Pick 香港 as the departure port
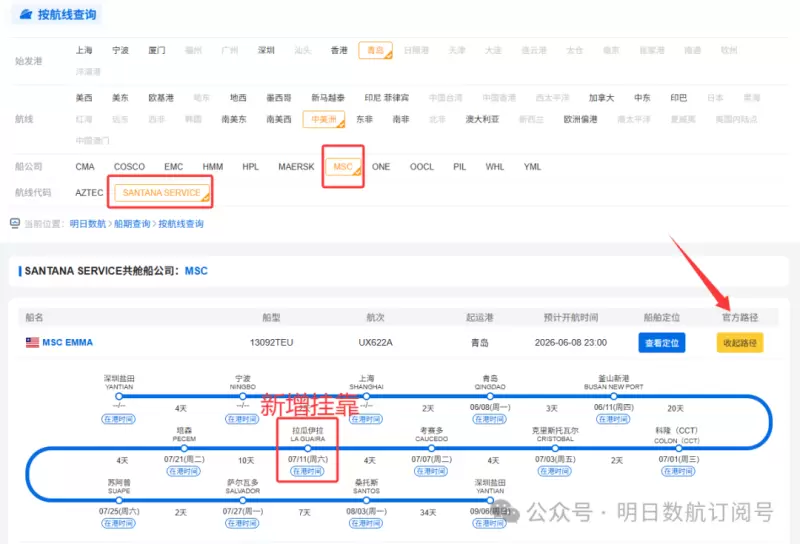The image size is (800, 544). point(339,50)
